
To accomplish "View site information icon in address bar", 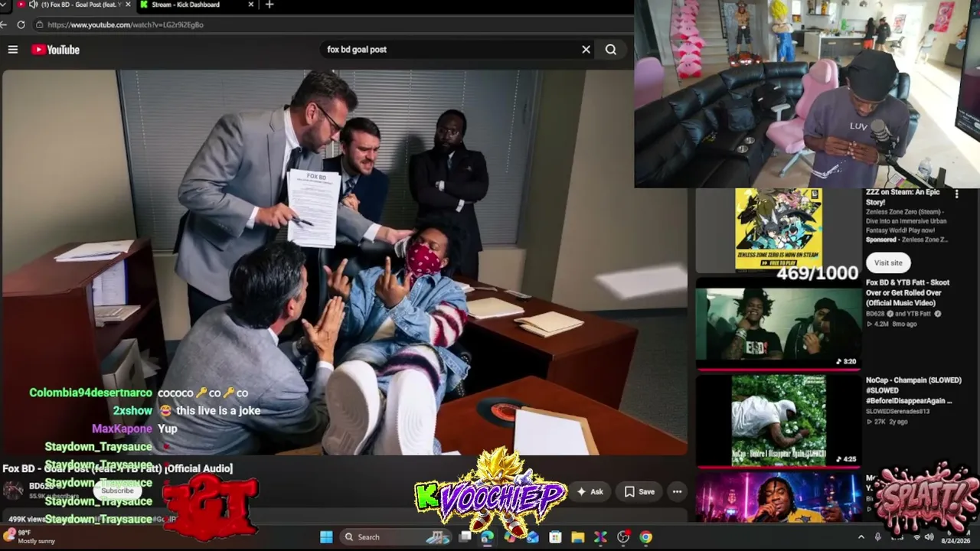I will (39, 24).
